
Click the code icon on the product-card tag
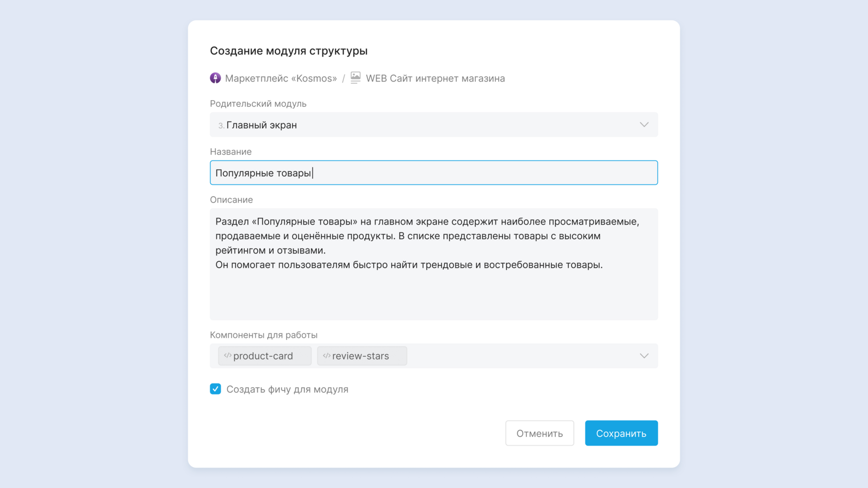[x=227, y=356]
